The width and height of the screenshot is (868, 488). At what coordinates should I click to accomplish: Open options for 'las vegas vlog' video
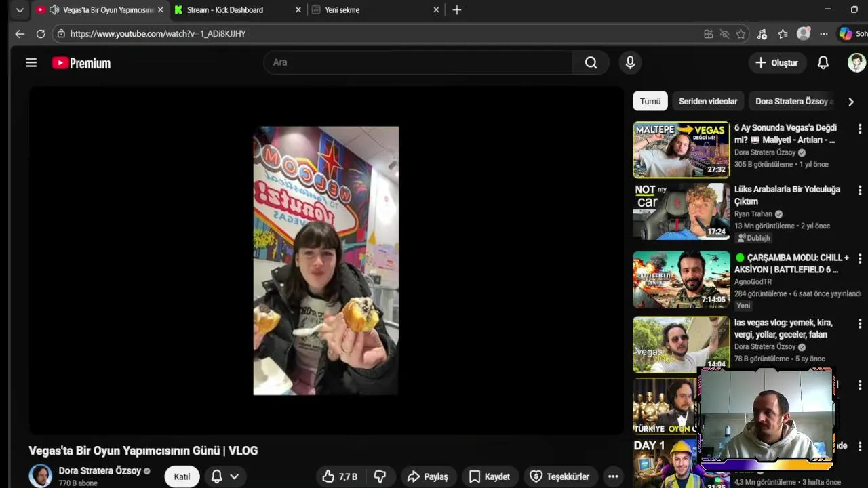pyautogui.click(x=860, y=323)
